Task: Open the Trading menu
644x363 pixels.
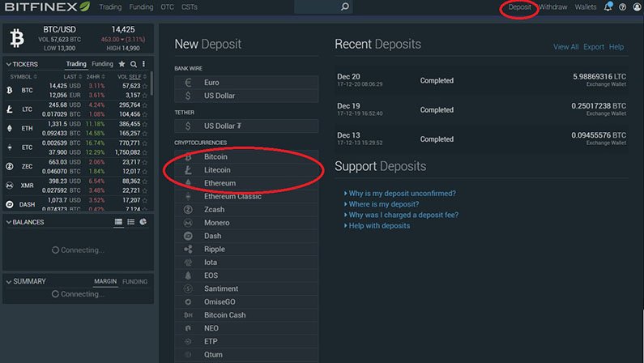Action: [110, 7]
